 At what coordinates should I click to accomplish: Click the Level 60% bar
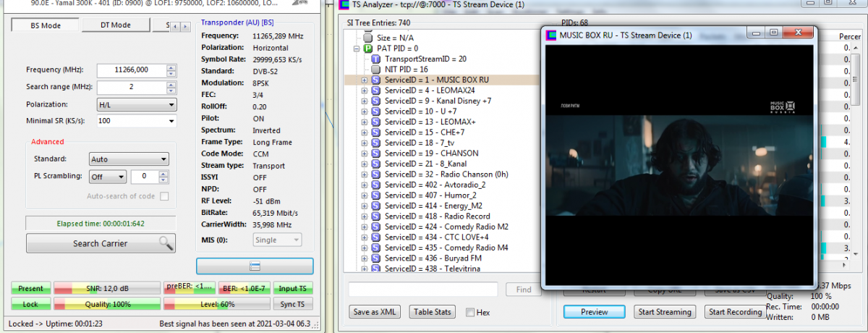click(x=217, y=304)
